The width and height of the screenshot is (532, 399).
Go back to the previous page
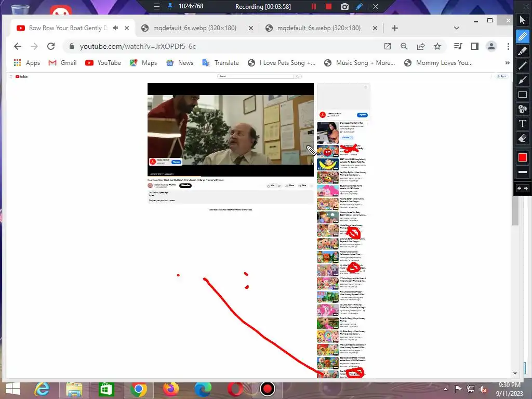tap(18, 46)
